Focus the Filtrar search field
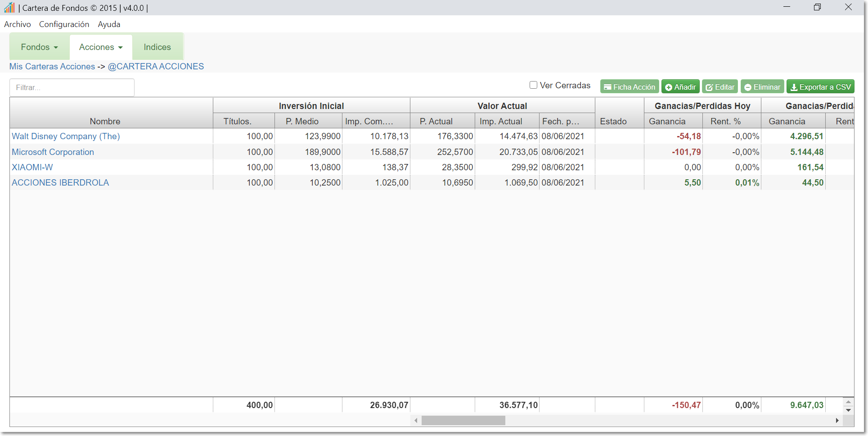The height and width of the screenshot is (436, 868). point(72,87)
